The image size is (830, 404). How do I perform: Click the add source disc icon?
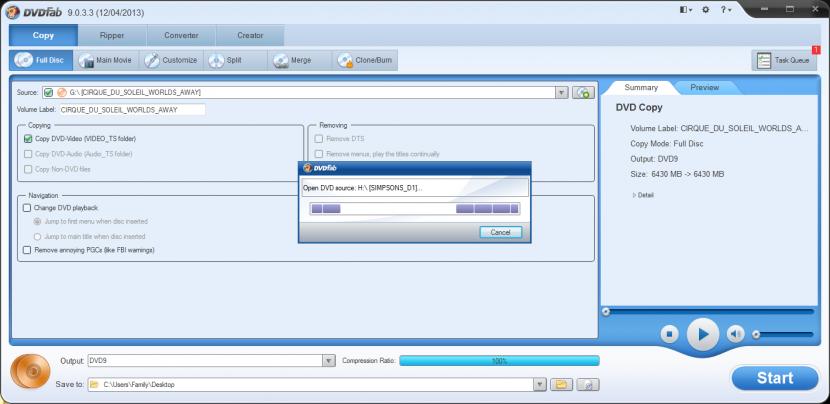(x=583, y=93)
